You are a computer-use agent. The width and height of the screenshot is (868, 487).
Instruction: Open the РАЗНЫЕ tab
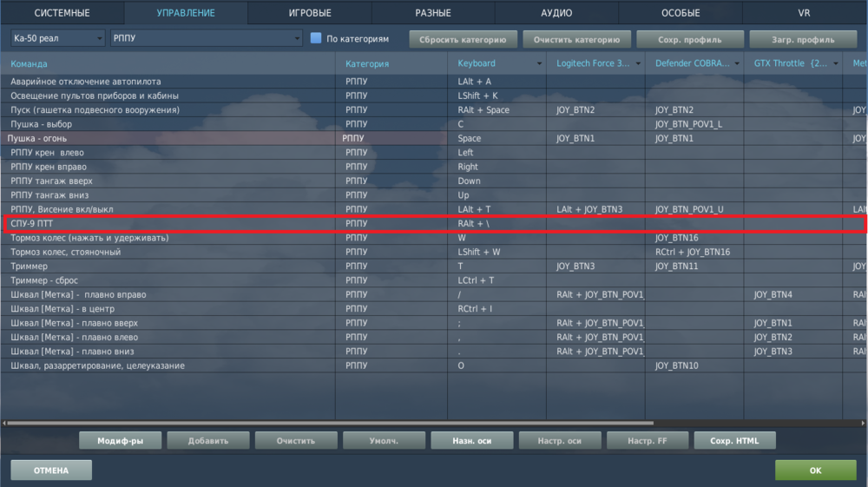tap(433, 13)
